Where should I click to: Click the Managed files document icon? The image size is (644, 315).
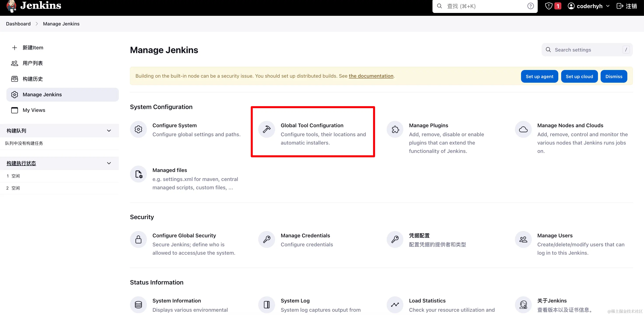[x=138, y=174]
